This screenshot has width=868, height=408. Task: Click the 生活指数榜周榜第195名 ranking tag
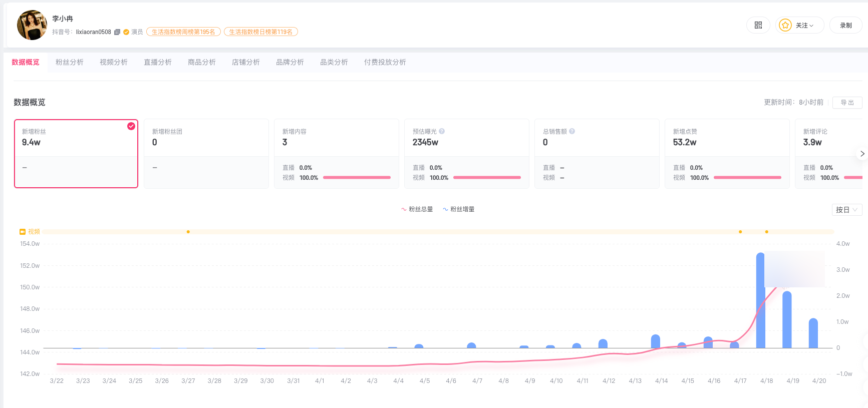183,32
